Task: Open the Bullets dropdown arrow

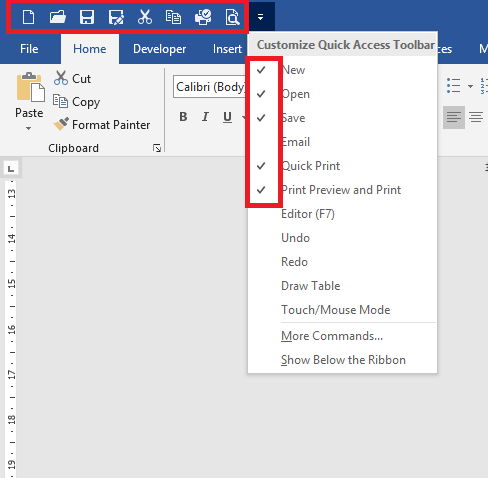Action: 470,86
